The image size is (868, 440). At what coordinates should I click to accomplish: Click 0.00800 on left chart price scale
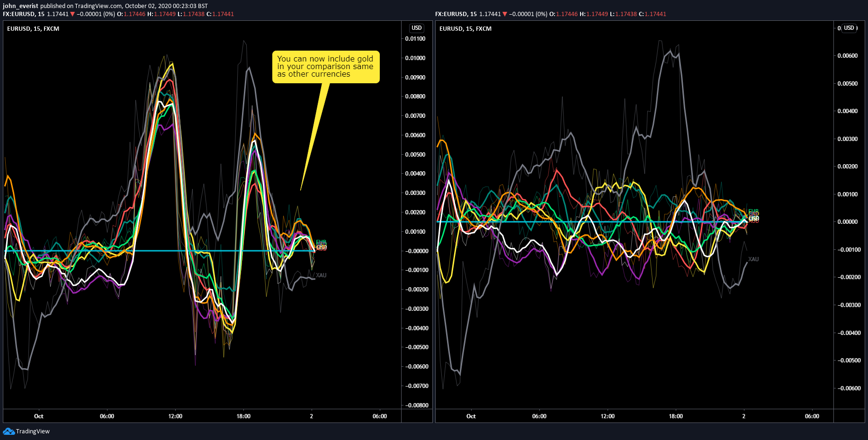415,97
